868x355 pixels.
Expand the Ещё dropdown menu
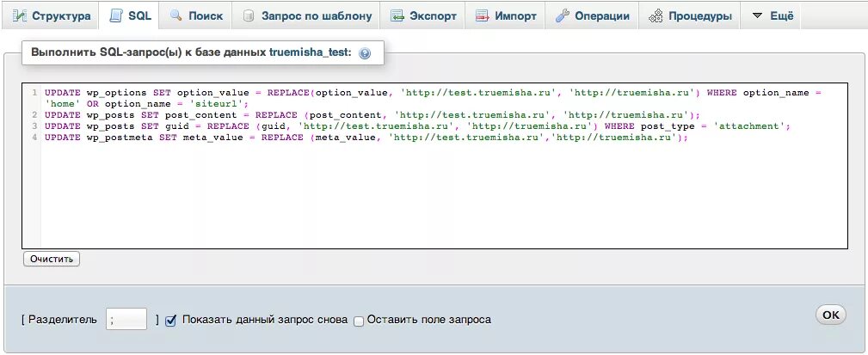[773, 15]
